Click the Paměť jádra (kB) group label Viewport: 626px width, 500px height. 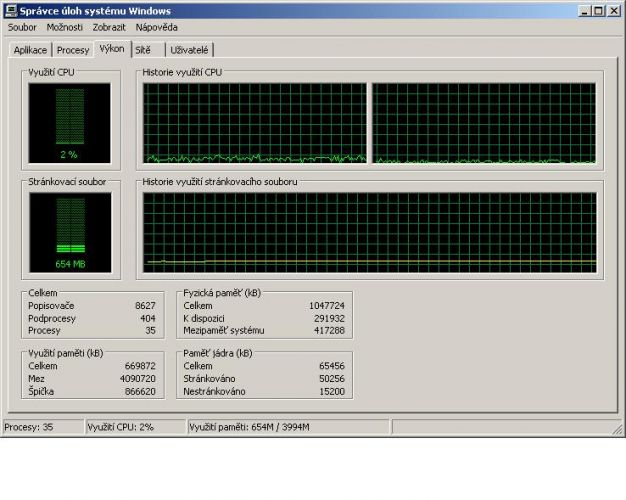point(218,353)
